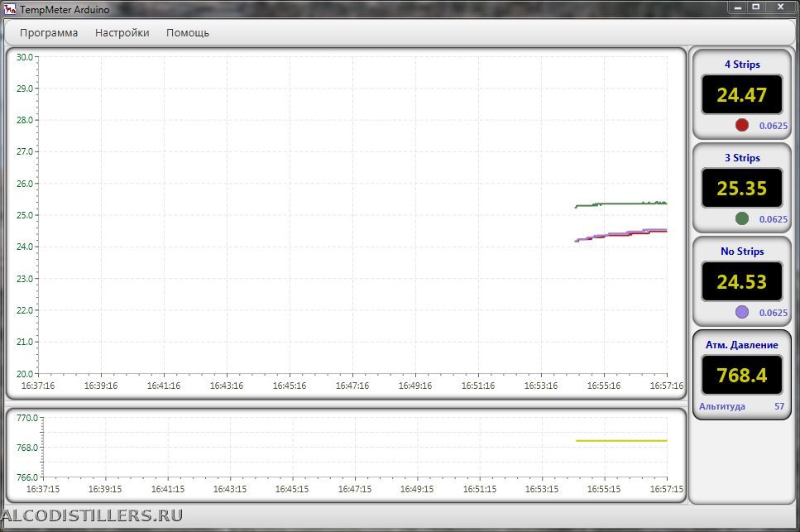Image resolution: width=800 pixels, height=532 pixels.
Task: Click the 24.53 temperature readout
Action: point(742,281)
